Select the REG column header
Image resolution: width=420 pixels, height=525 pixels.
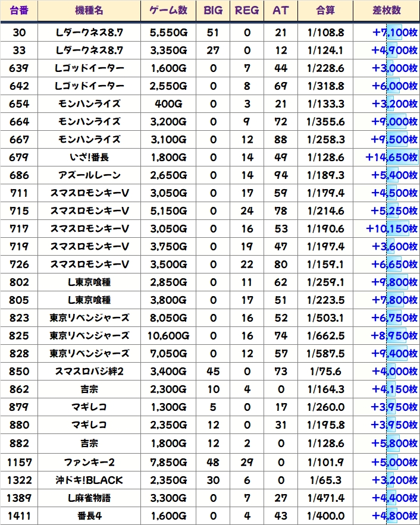click(247, 11)
